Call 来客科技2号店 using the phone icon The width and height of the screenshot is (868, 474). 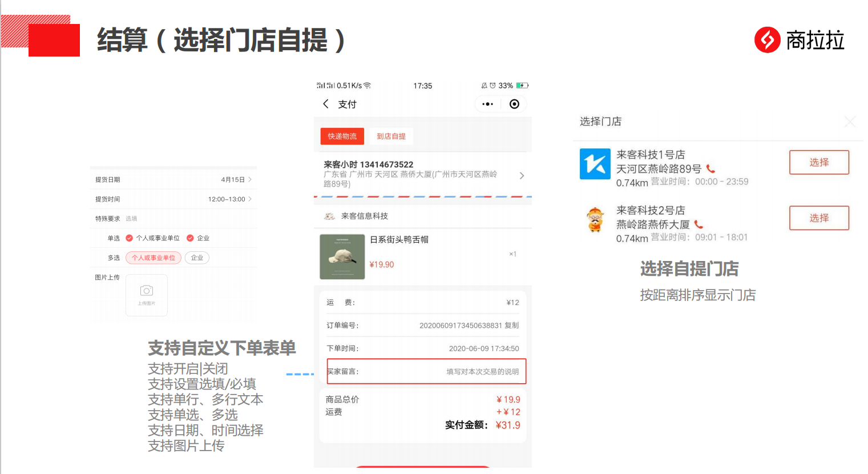pyautogui.click(x=699, y=224)
